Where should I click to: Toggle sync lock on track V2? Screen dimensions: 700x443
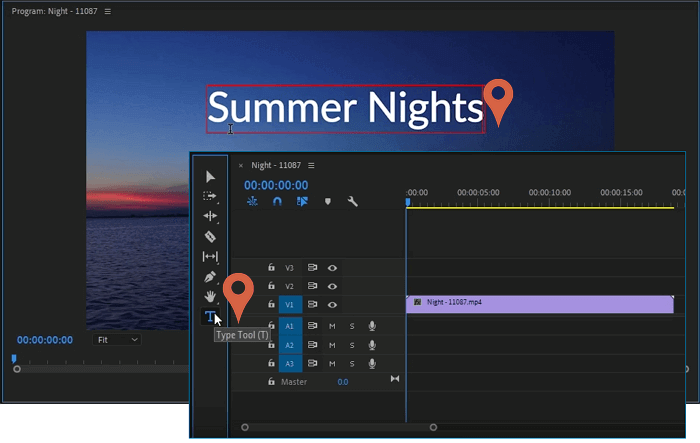click(312, 286)
